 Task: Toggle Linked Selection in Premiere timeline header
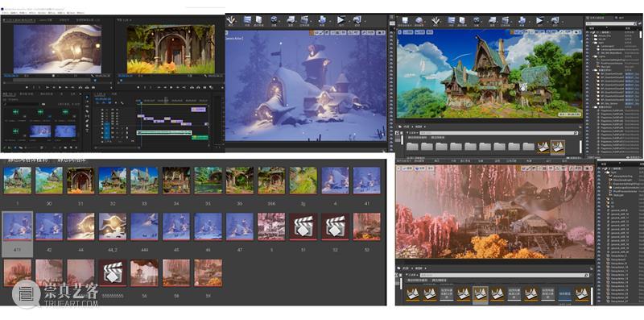click(109, 103)
